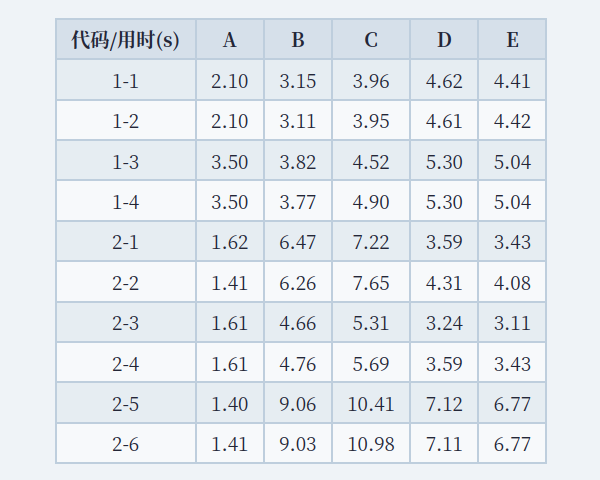Image resolution: width=600 pixels, height=480 pixels.
Task: Select the cell showing 3.96
Action: click(371, 81)
